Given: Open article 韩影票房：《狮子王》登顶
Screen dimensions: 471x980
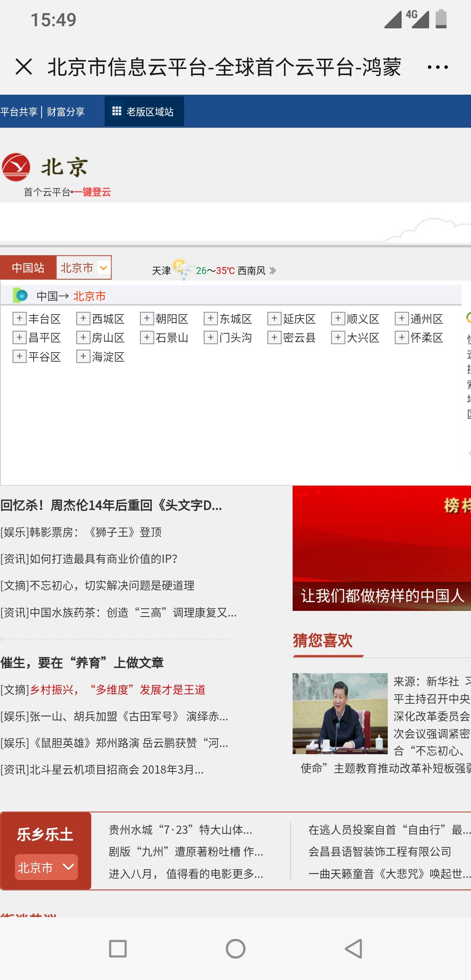Looking at the screenshot, I should (81, 532).
